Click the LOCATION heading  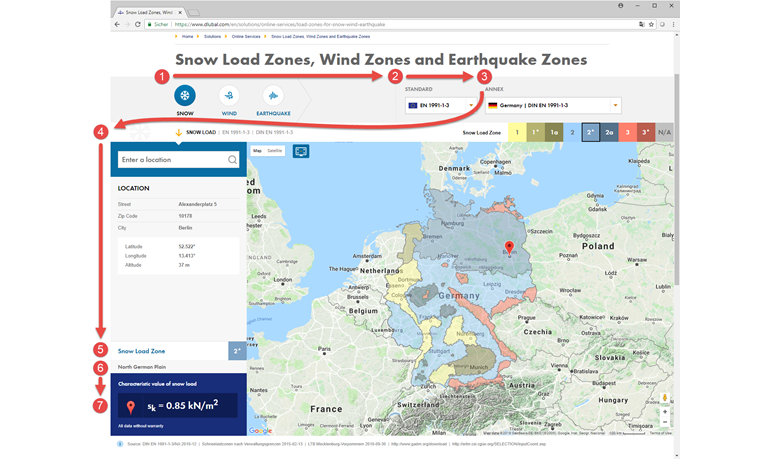[x=133, y=188]
